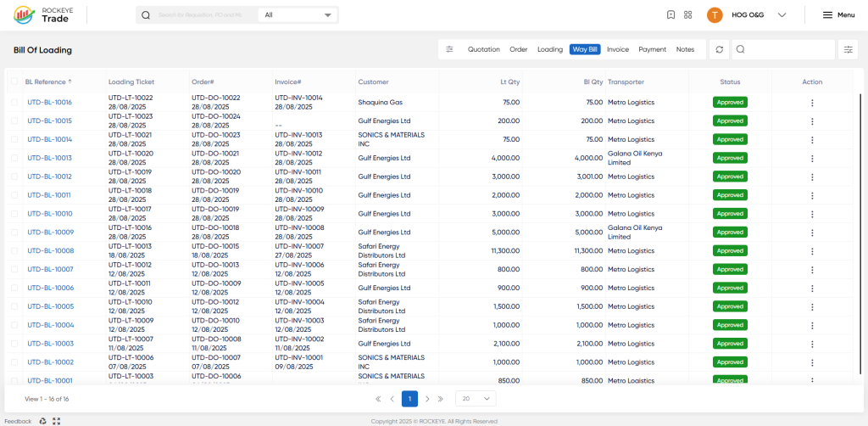Click the table vertical scrollbar

click(860, 233)
